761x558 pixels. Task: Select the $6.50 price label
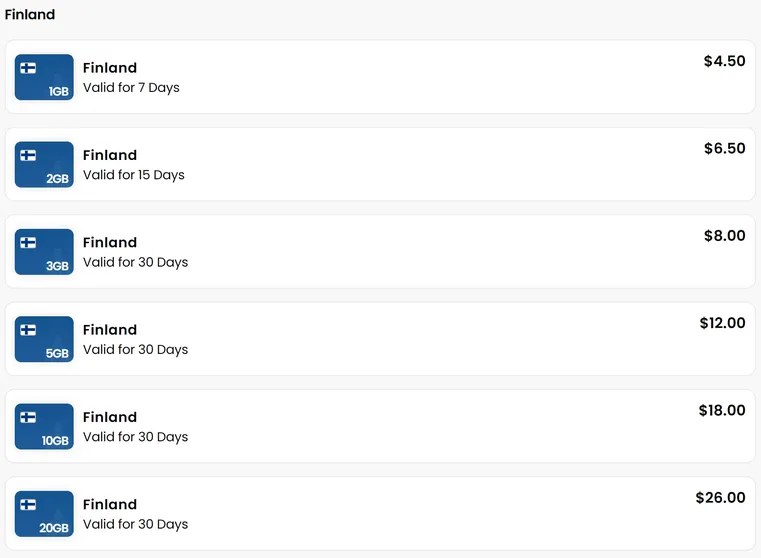(724, 148)
